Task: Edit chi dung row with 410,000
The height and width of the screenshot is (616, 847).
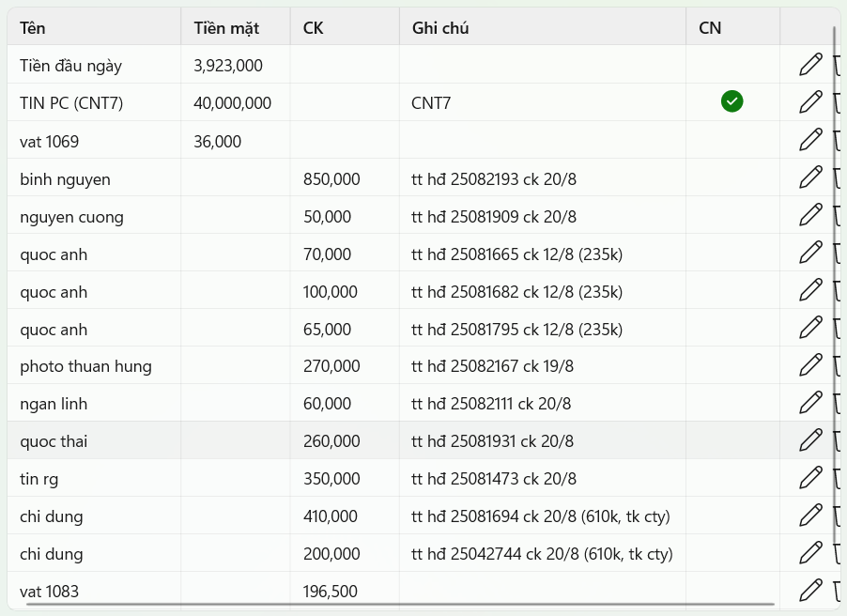Action: tap(810, 516)
